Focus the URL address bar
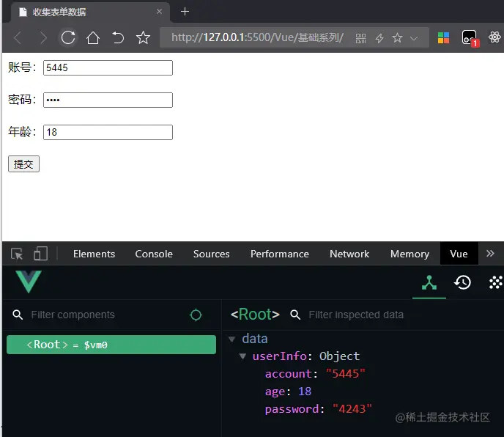Viewport: 504px width, 437px height. [257, 37]
